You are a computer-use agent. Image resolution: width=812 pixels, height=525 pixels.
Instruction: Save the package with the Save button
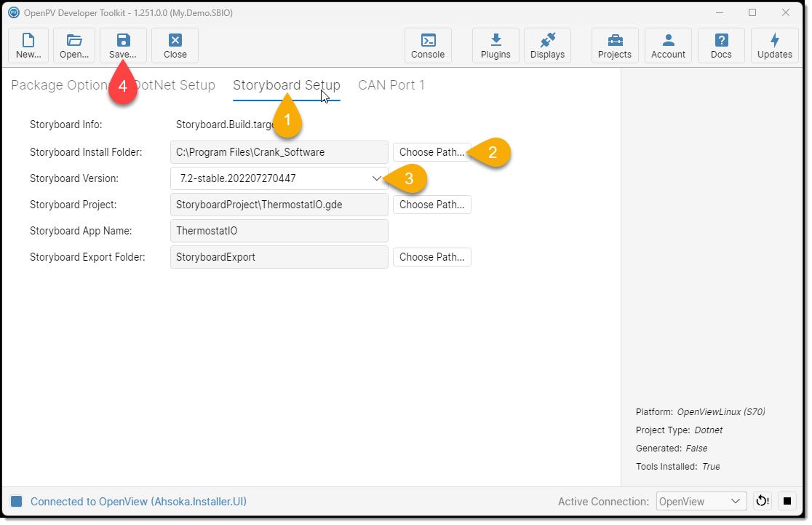[123, 46]
